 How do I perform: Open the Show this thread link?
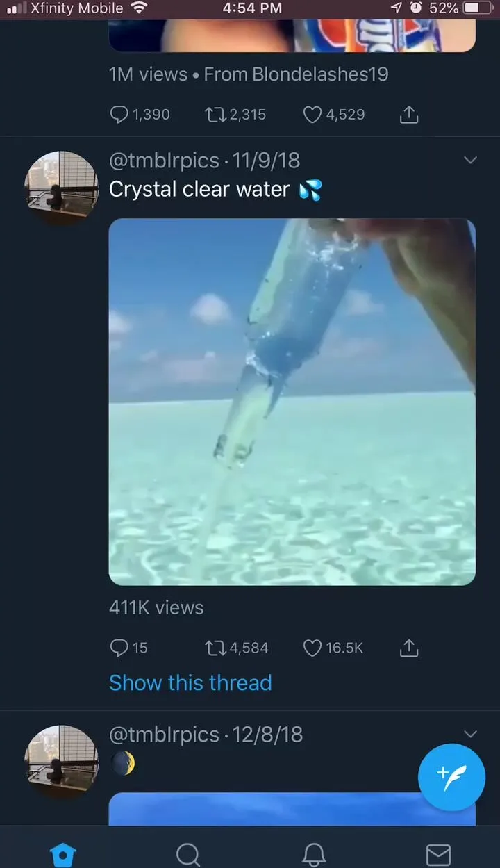(190, 682)
